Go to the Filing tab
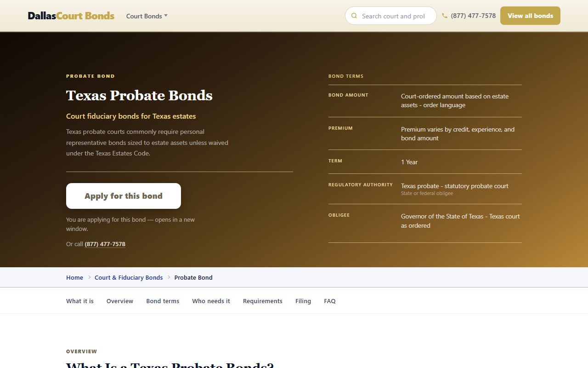 click(x=303, y=301)
